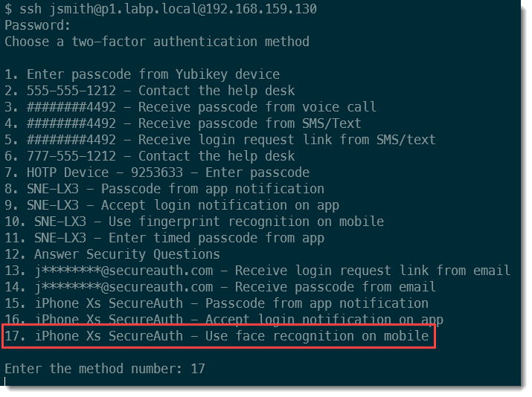This screenshot has width=532, height=397.
Task: Select option 13 login request link from email
Action: click(257, 271)
